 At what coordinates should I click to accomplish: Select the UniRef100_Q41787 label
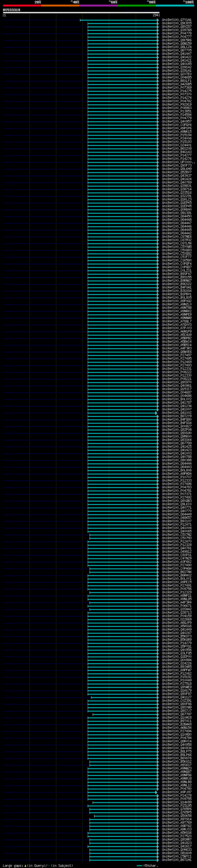pyautogui.click(x=176, y=402)
